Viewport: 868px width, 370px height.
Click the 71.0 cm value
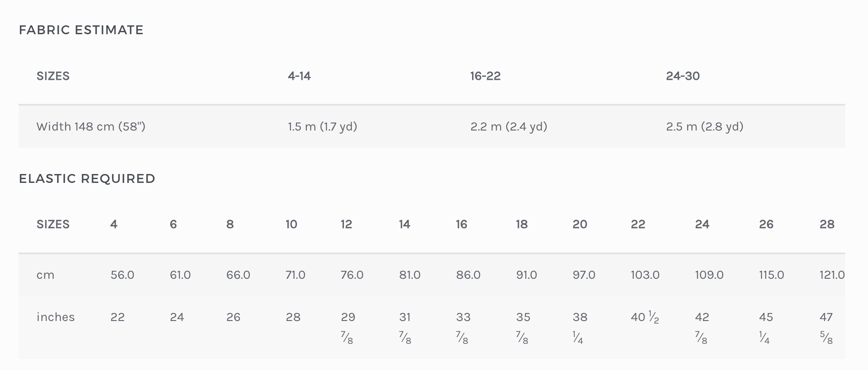pyautogui.click(x=295, y=275)
